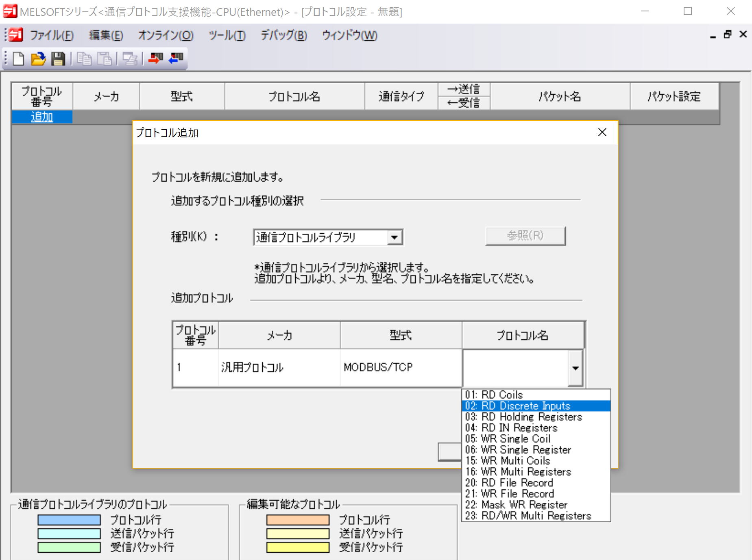Click the MELSOFT icon in the title bar
The height and width of the screenshot is (560, 752).
click(x=10, y=11)
